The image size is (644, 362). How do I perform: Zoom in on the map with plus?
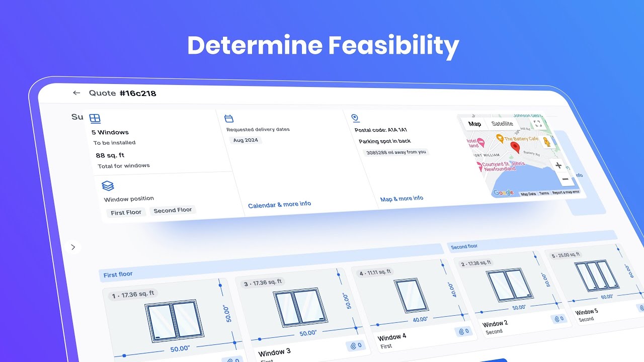coord(558,165)
